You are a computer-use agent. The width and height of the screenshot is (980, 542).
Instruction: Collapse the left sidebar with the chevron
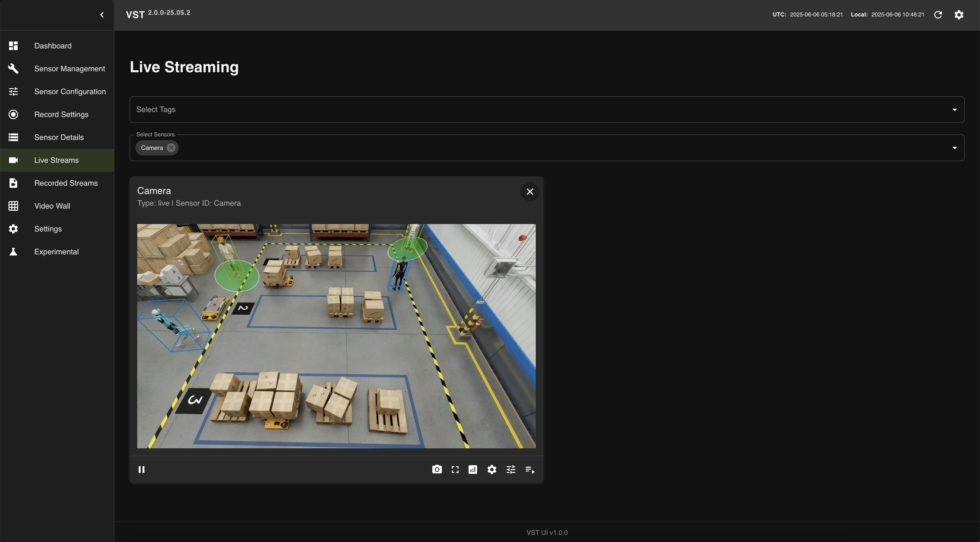tap(102, 15)
